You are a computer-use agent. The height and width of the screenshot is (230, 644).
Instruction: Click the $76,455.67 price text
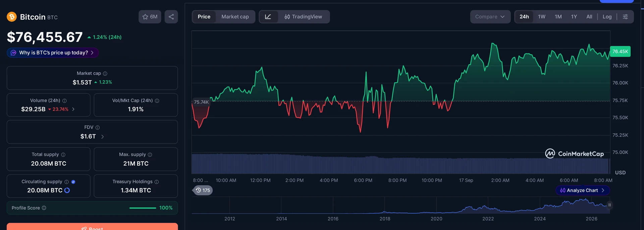45,37
